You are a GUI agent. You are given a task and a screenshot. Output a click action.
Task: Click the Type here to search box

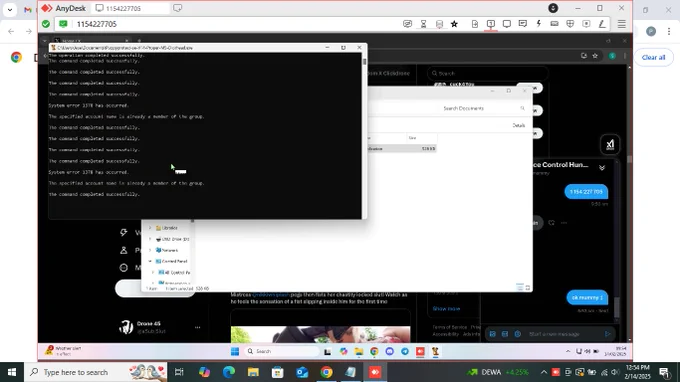pos(95,372)
